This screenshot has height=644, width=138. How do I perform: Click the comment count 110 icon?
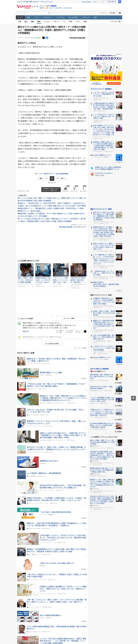click(x=33, y=38)
